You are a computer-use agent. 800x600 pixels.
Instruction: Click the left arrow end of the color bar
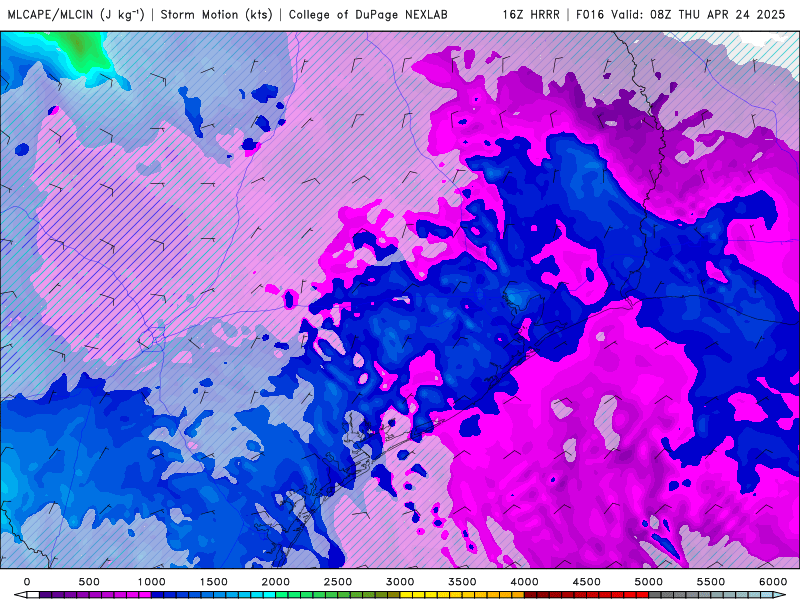click(19, 595)
